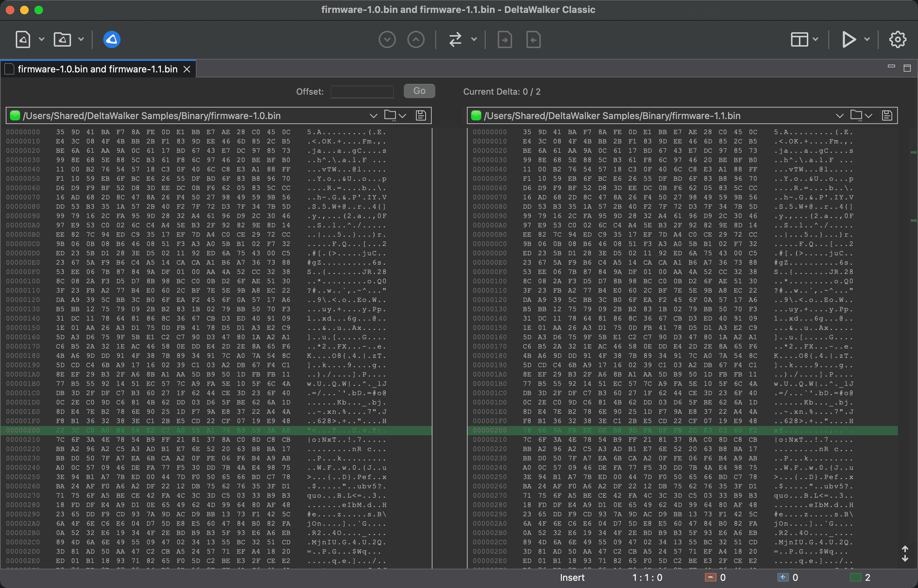Image resolution: width=918 pixels, height=588 pixels.
Task: Expand new folder comparison dropdown arrow
Action: click(x=81, y=39)
